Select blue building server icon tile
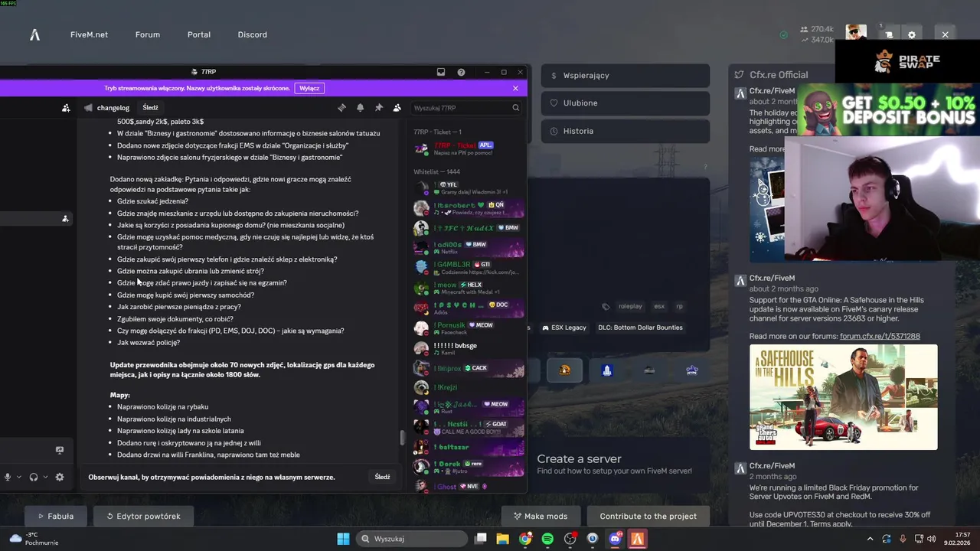980x551 pixels. click(607, 370)
